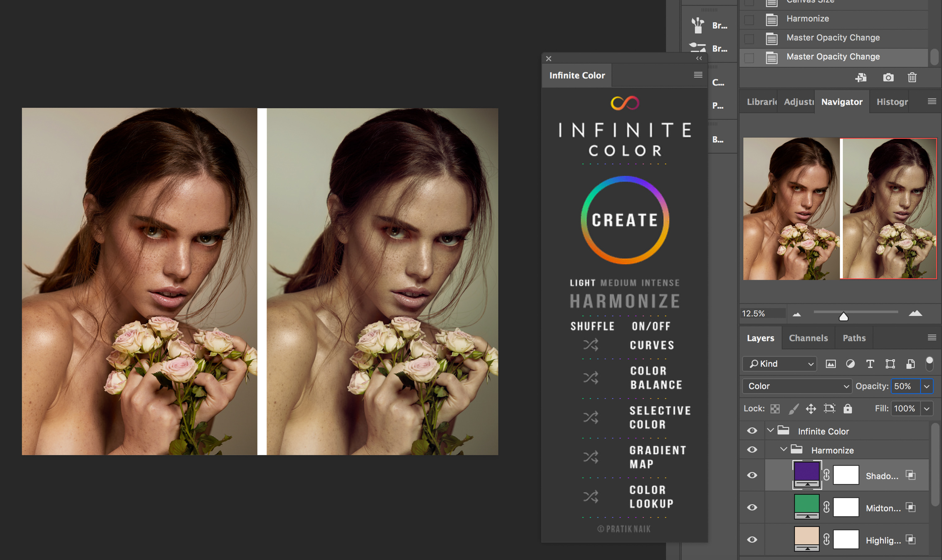Screen dimensions: 942x560
Task: Collapse the Harmonize layer group
Action: click(783, 449)
